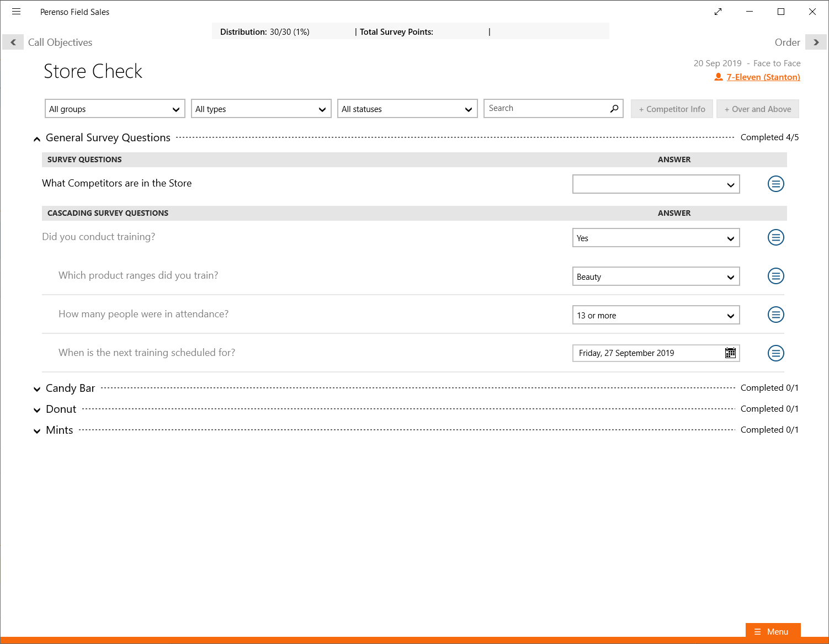Viewport: 829px width, 644px height.
Task: Open the All groups dropdown
Action: click(115, 109)
